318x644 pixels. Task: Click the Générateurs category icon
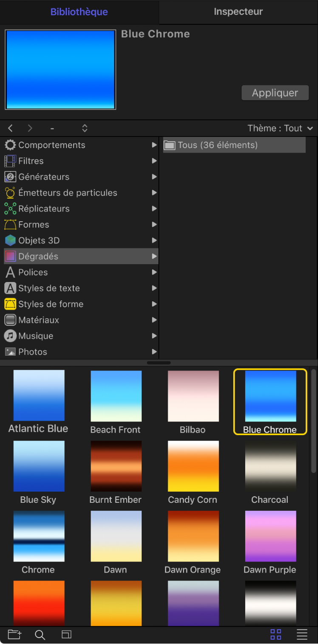[x=10, y=177]
